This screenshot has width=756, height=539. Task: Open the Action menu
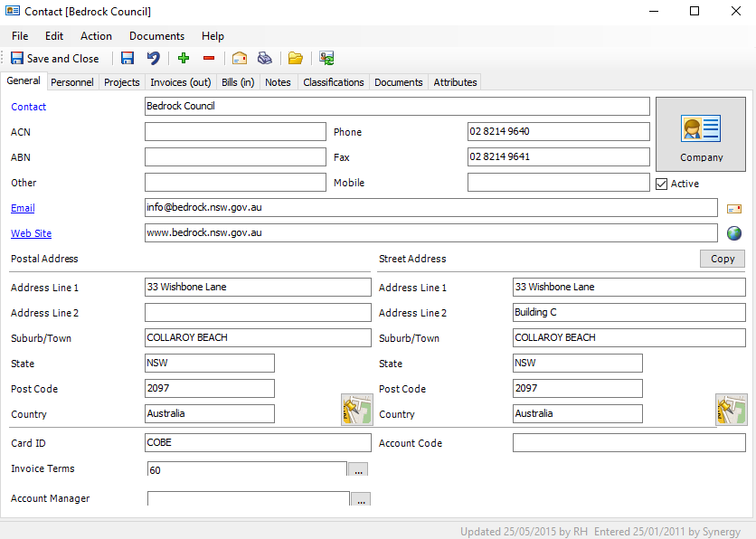pos(96,36)
